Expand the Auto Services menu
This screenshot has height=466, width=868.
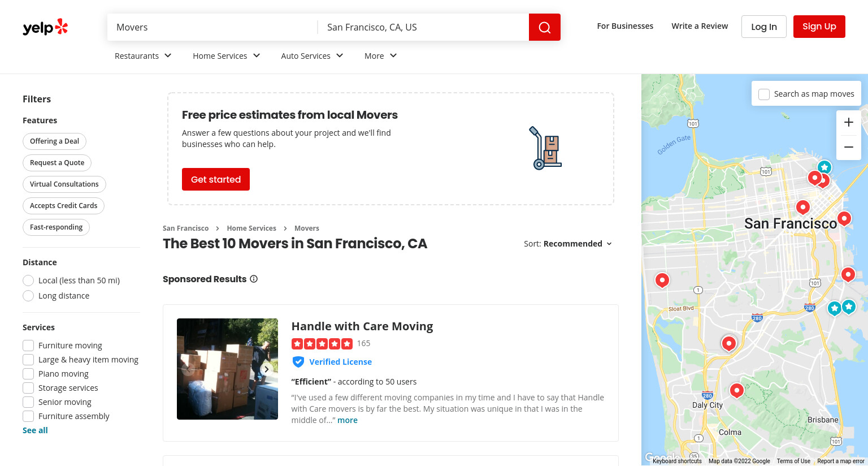click(x=313, y=56)
